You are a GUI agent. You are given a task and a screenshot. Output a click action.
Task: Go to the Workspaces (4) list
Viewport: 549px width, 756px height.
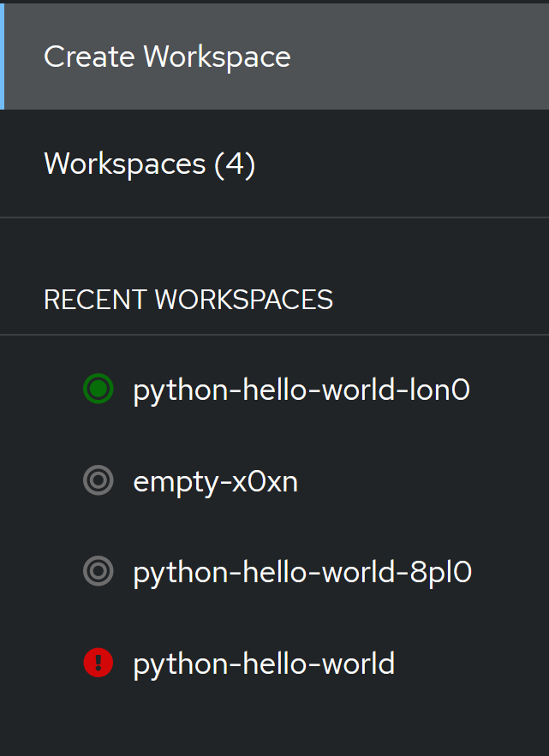[x=149, y=164]
